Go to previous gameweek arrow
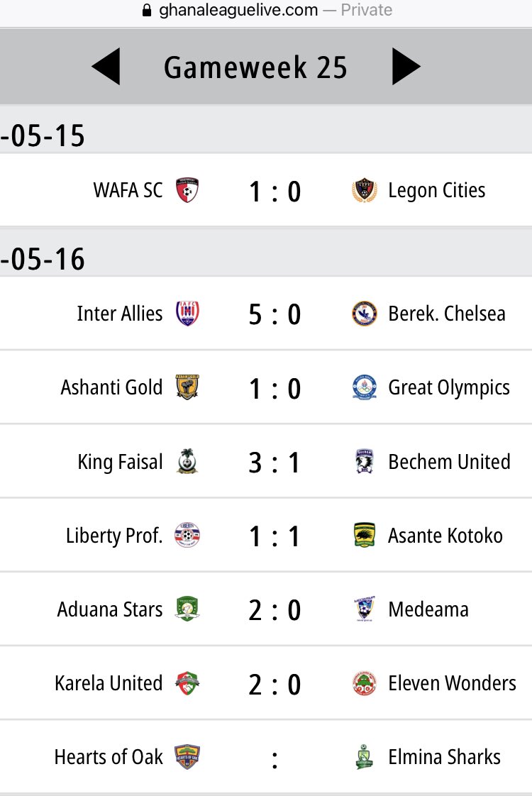 [x=106, y=67]
